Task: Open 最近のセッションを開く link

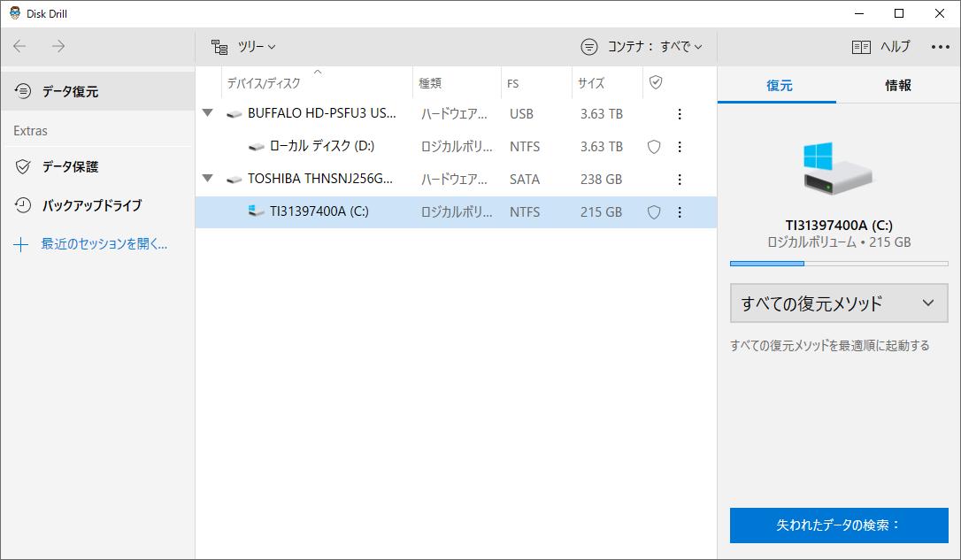Action: point(104,244)
